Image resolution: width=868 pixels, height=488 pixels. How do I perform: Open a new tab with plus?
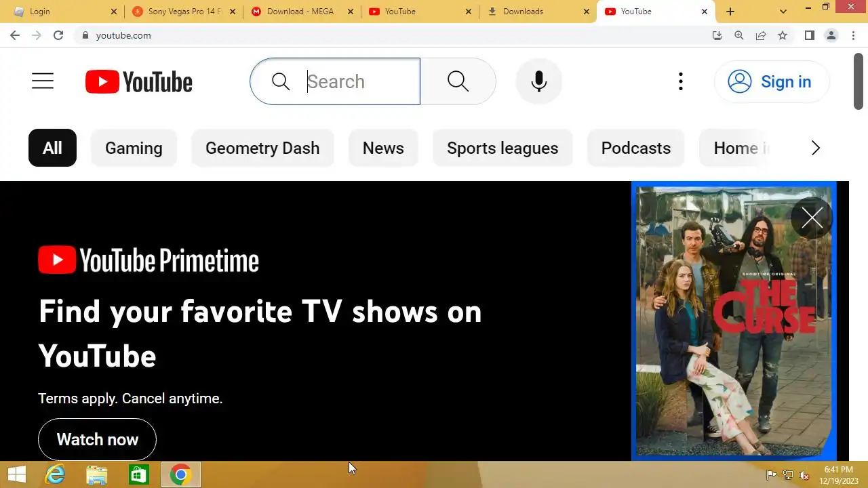730,12
